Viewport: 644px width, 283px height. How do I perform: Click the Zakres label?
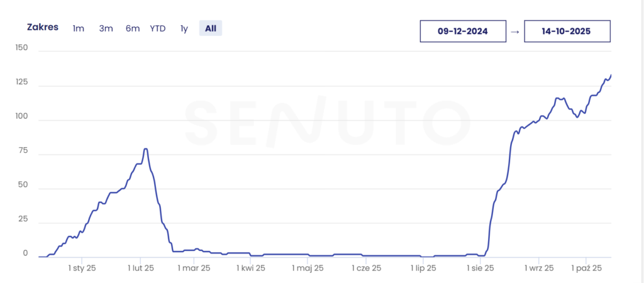[x=43, y=28]
